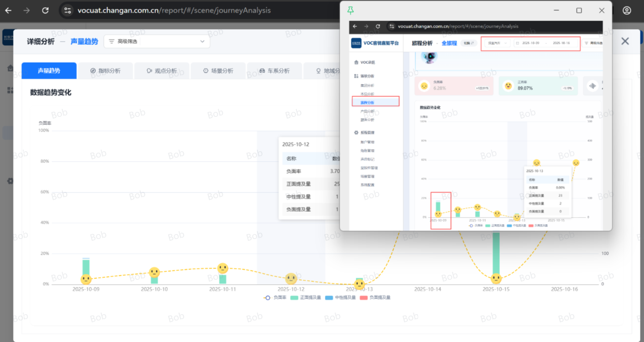
Task: Switch to the 观点分析 tab
Action: point(162,71)
